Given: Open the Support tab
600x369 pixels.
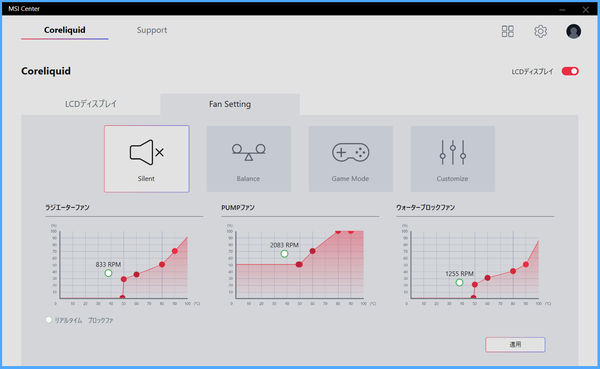Looking at the screenshot, I should [x=152, y=30].
